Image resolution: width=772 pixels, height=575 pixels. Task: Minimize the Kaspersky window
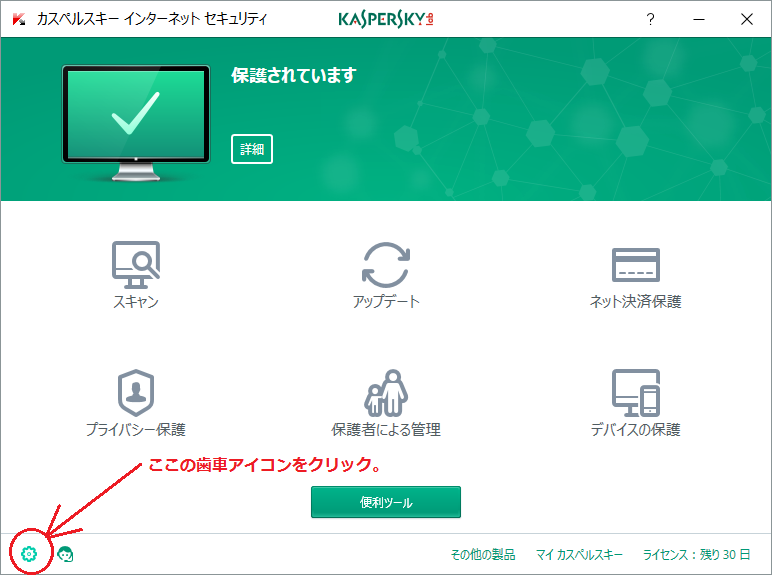pyautogui.click(x=698, y=19)
